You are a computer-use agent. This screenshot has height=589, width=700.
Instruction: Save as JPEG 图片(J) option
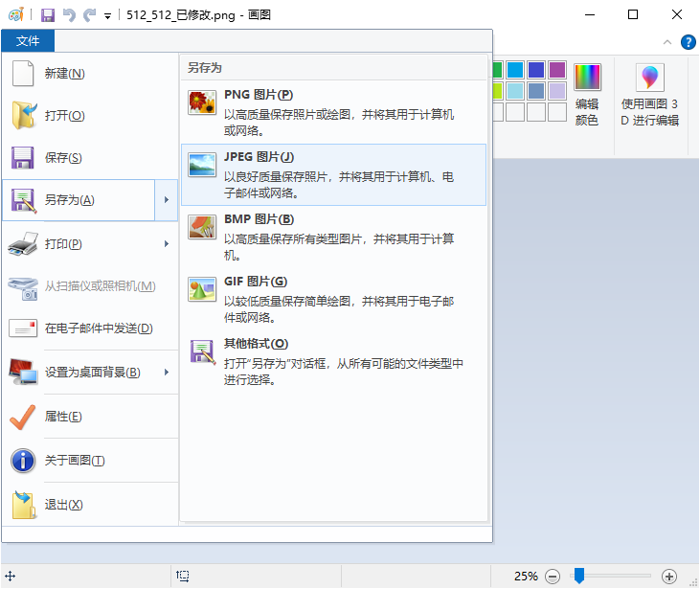tap(333, 175)
